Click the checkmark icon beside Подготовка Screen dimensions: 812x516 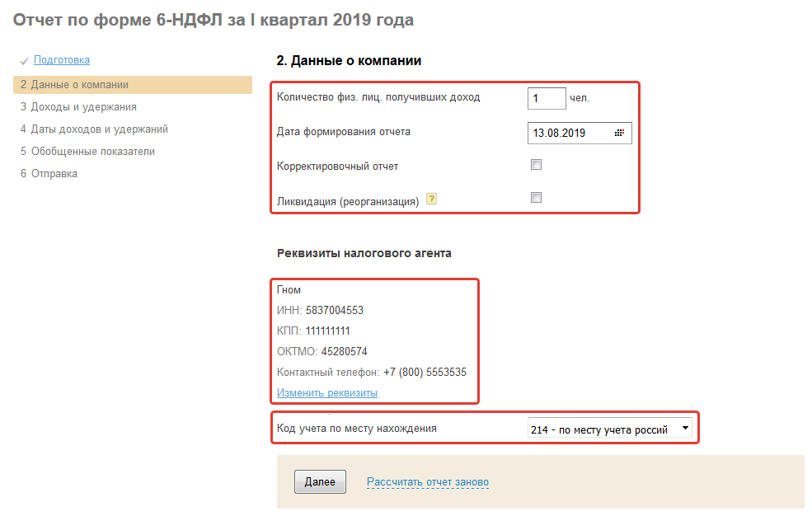pyautogui.click(x=24, y=61)
